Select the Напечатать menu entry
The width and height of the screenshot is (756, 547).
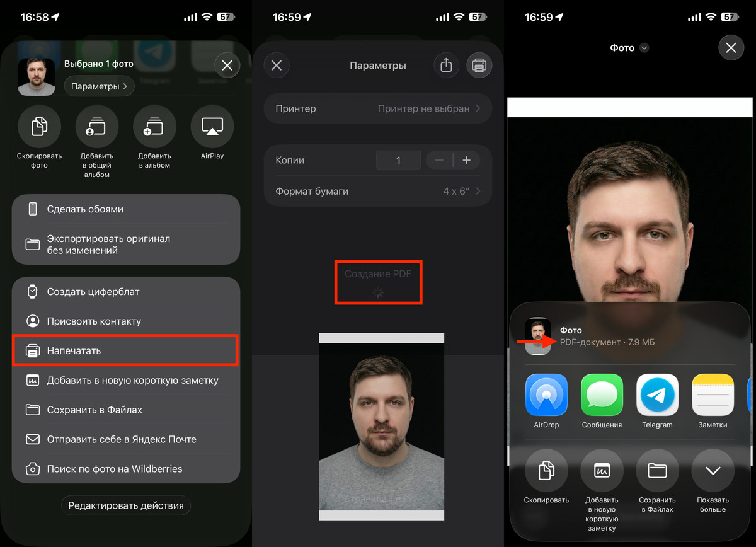pos(125,350)
